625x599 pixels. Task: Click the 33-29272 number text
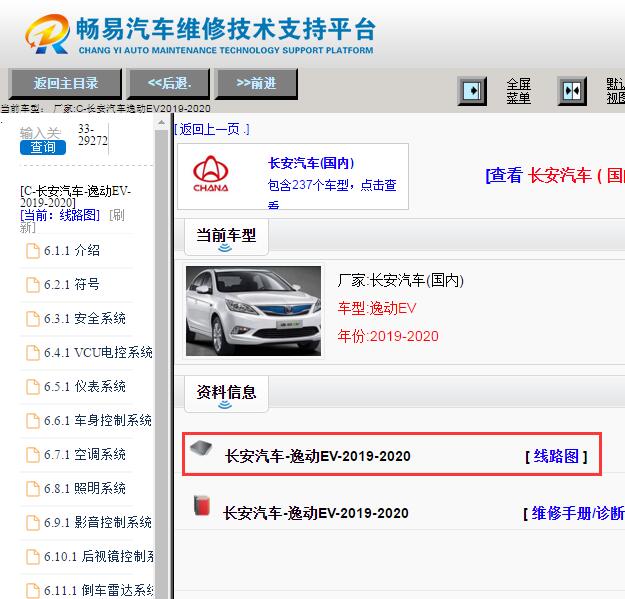pos(92,135)
